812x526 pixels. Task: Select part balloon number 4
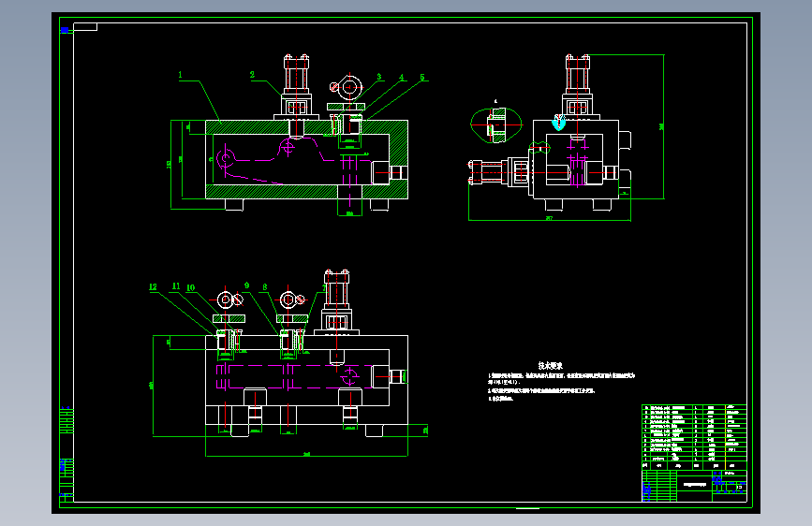(x=402, y=78)
